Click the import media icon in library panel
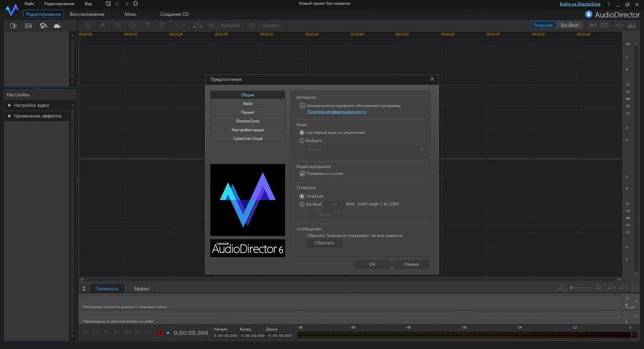 (x=13, y=26)
